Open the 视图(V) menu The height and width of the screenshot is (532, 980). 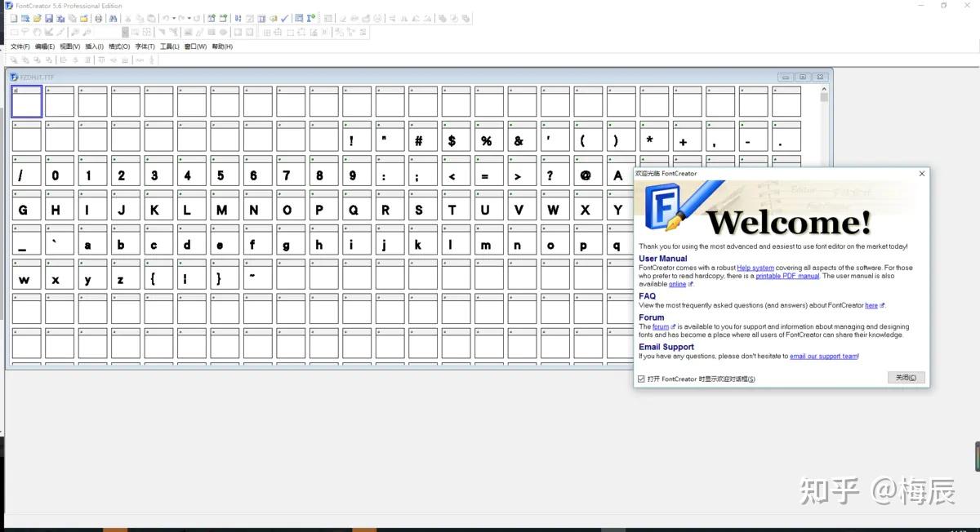(70, 47)
